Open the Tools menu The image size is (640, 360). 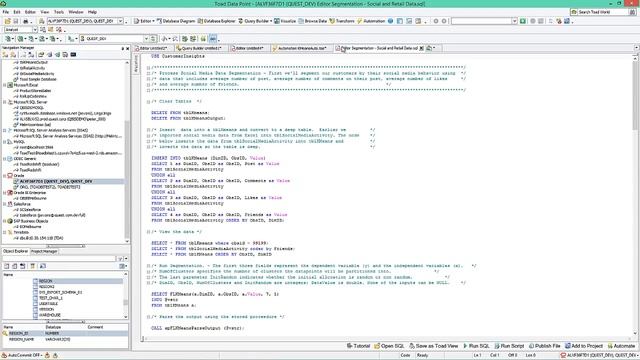(x=59, y=12)
